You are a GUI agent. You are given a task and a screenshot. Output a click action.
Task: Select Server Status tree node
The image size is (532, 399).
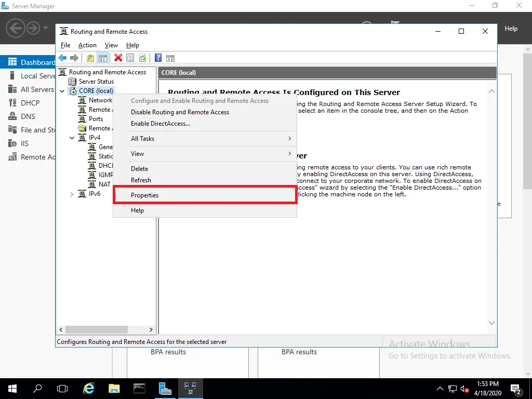point(96,82)
